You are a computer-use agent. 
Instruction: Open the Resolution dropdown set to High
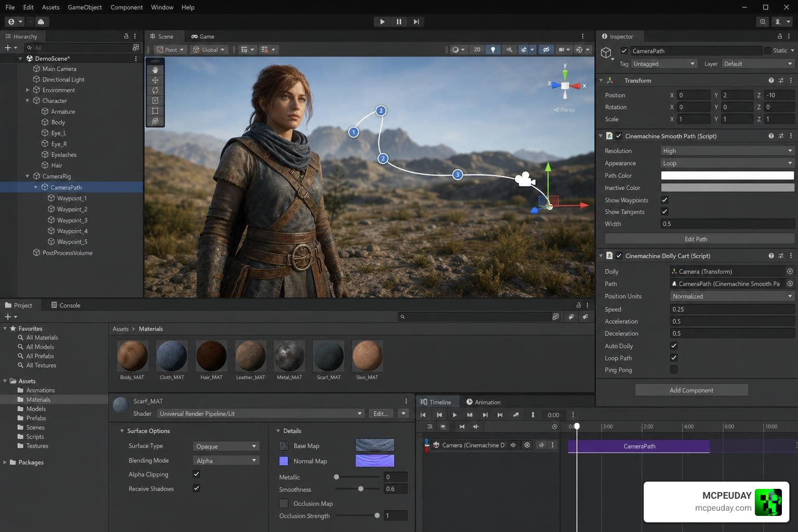pyautogui.click(x=727, y=151)
